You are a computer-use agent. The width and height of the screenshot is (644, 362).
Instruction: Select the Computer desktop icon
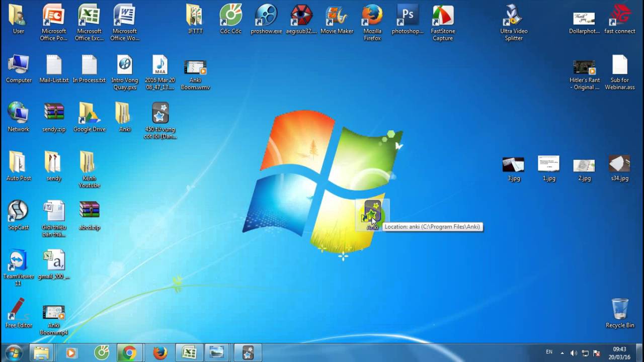click(19, 69)
